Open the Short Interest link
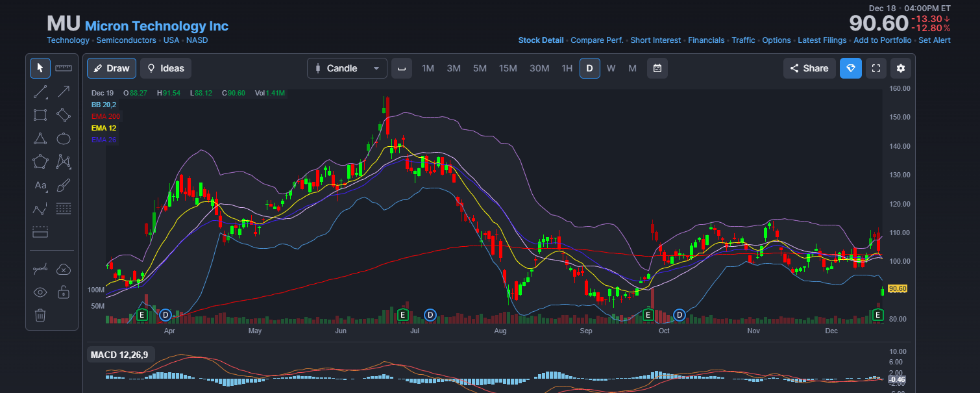The image size is (980, 393). pyautogui.click(x=655, y=40)
